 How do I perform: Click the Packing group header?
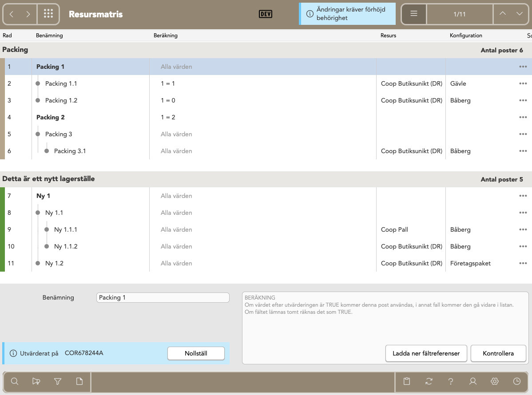[266, 50]
